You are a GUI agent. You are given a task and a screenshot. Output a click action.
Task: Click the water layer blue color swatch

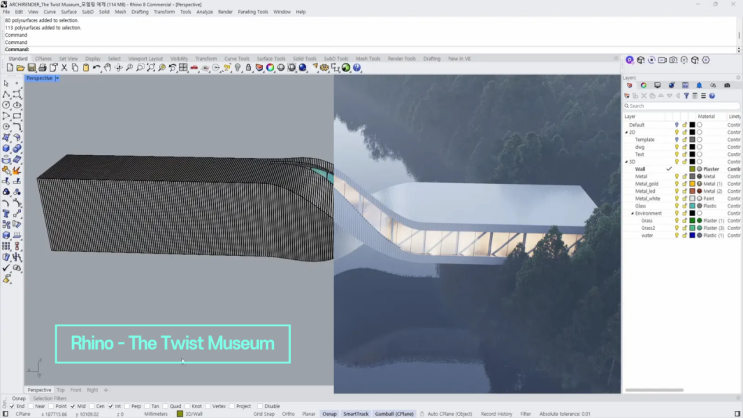coord(692,235)
